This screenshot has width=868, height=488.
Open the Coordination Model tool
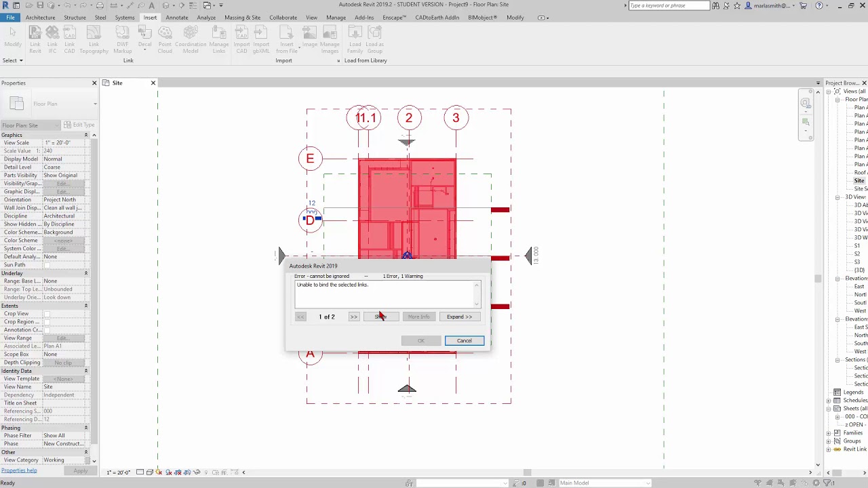pyautogui.click(x=191, y=39)
